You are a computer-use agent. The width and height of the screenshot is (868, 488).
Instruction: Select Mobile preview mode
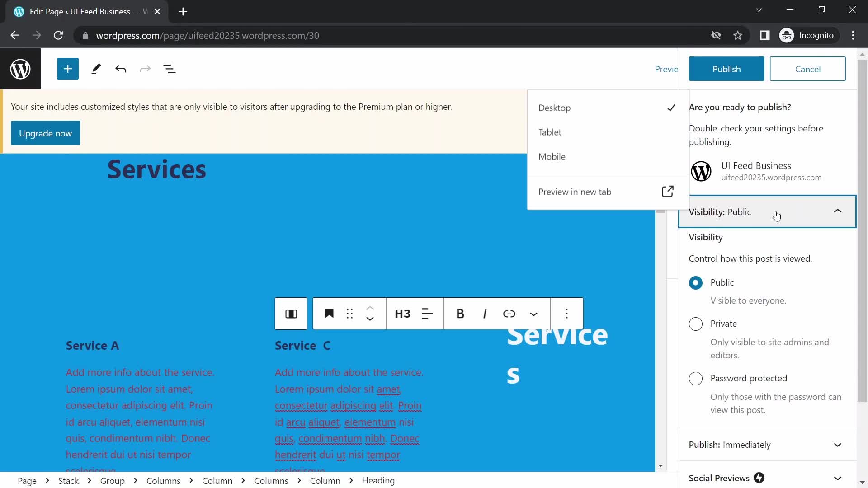[552, 156]
